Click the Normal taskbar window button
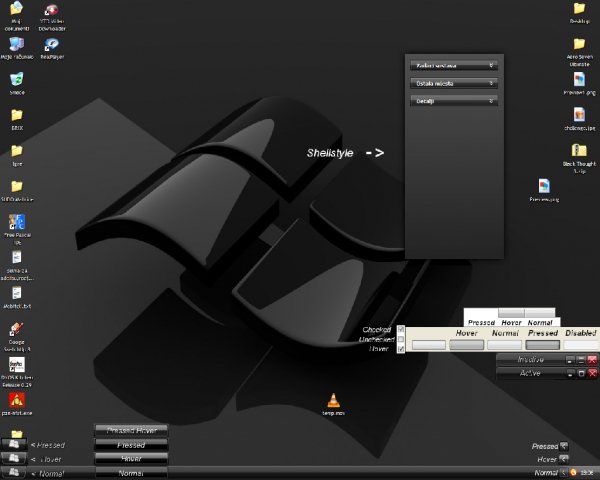The width and height of the screenshot is (600, 480). pos(131,473)
